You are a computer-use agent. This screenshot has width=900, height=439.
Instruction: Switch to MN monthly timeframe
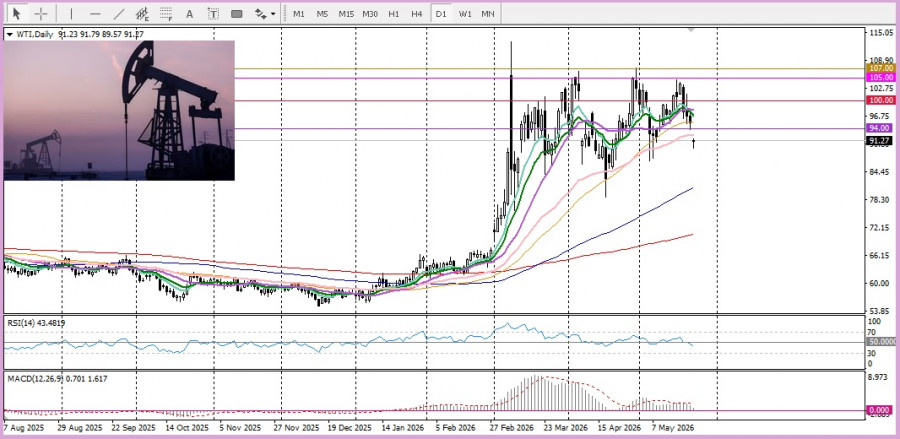pos(488,13)
